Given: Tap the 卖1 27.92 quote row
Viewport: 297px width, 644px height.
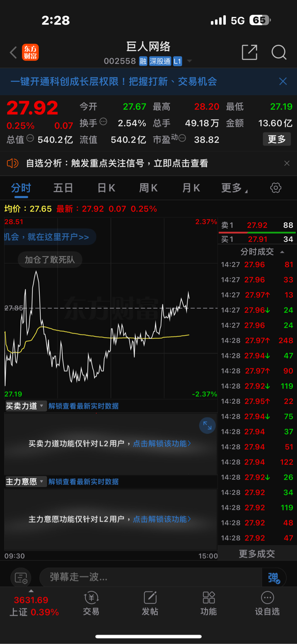Looking at the screenshot, I should (x=257, y=225).
